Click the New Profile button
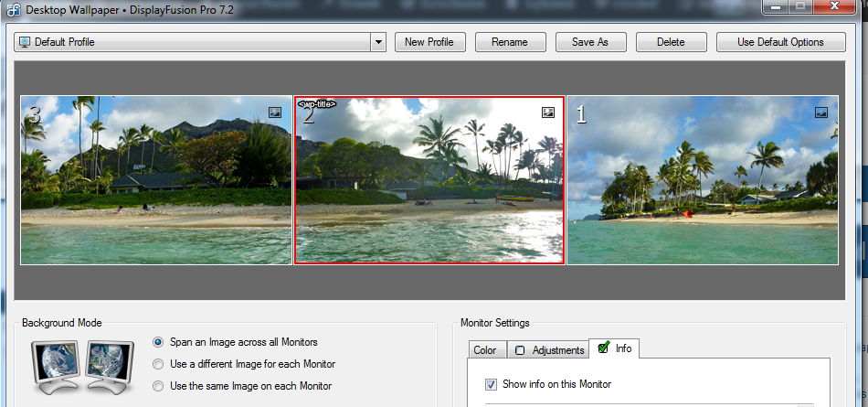 point(429,42)
